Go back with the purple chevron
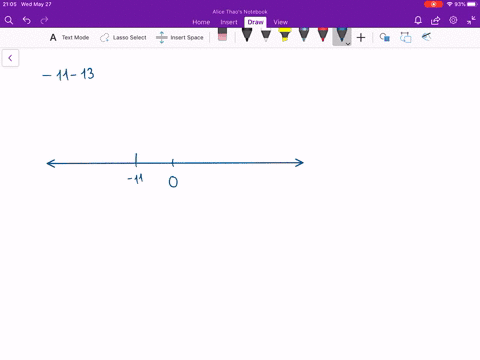 (x=10, y=58)
